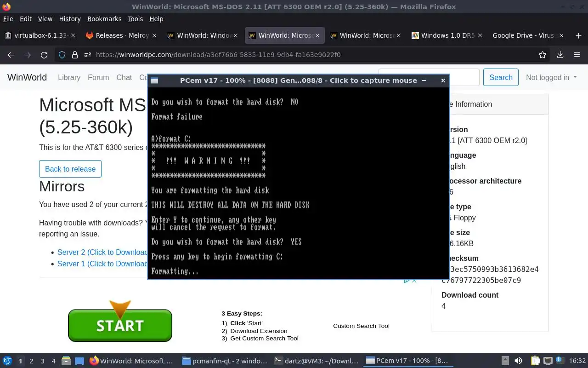Open a new browser tab
The height and width of the screenshot is (368, 588).
(578, 35)
